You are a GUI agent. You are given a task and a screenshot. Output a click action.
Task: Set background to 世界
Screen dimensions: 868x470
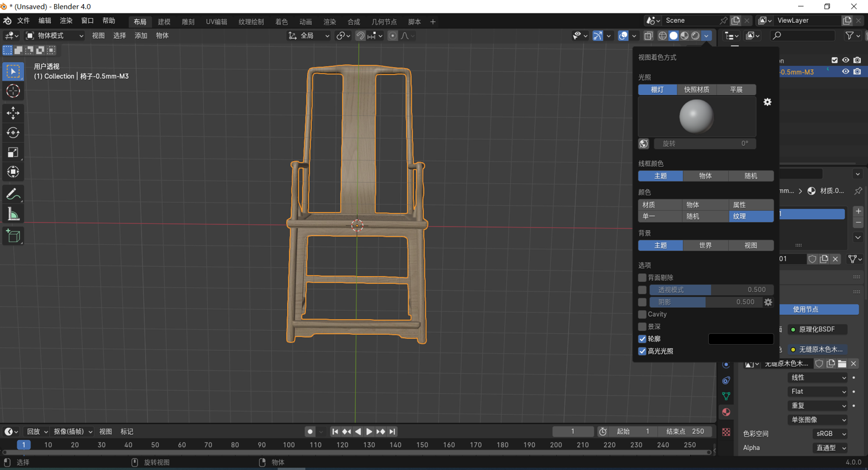tap(705, 246)
